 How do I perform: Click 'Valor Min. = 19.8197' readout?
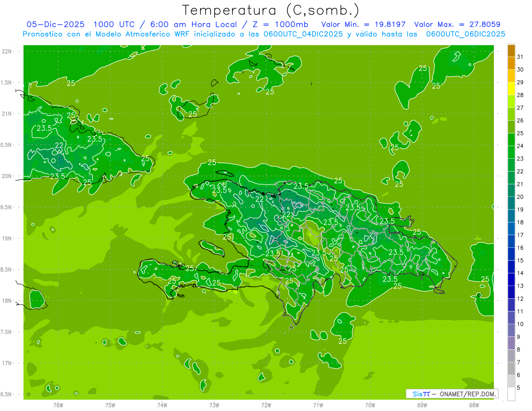(364, 24)
